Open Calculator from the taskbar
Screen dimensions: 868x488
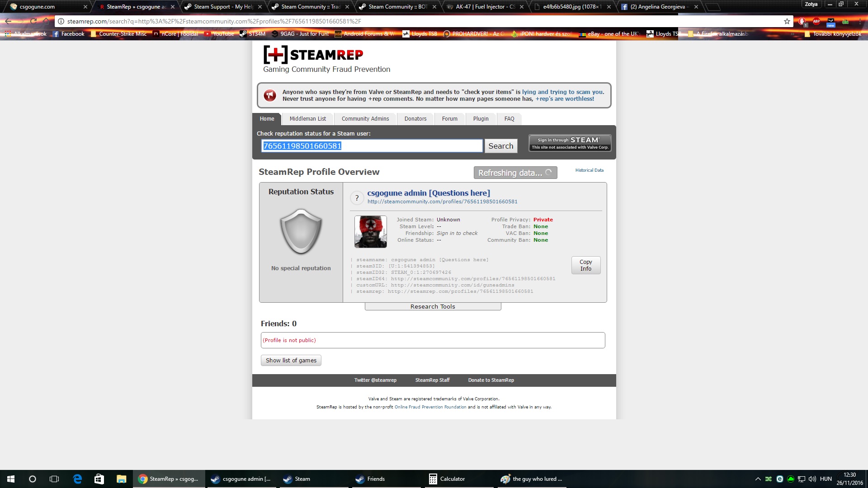tap(447, 479)
